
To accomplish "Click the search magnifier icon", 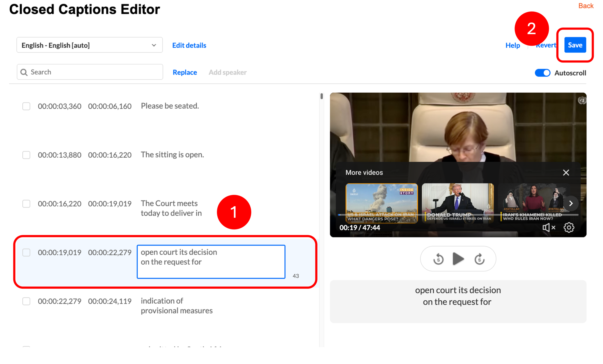I will tap(24, 72).
